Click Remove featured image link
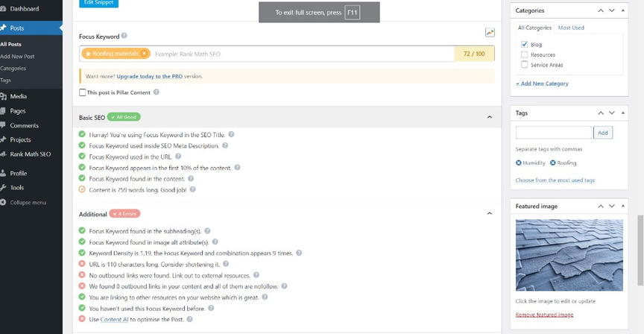This screenshot has height=334, width=644. tap(544, 315)
